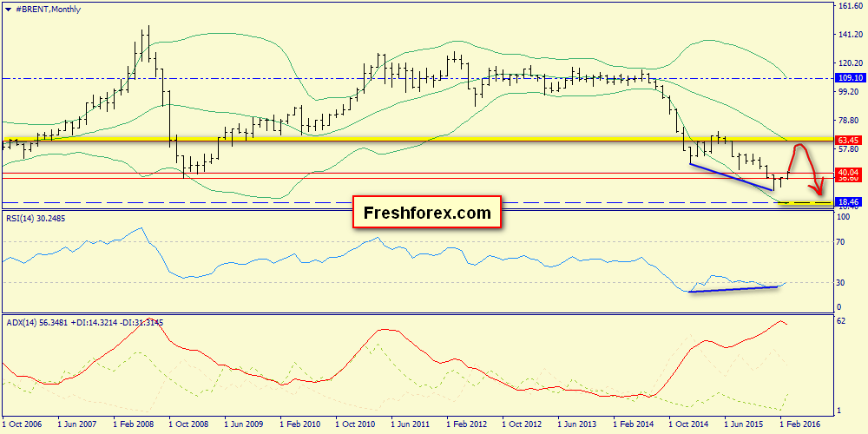Open the #BRENT chart dropdown arrow
The width and height of the screenshot is (868, 434).
point(8,10)
